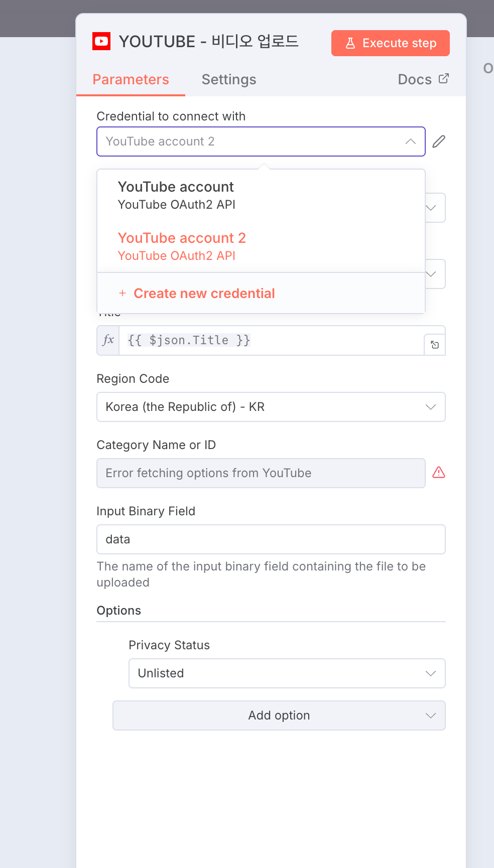Image resolution: width=494 pixels, height=868 pixels.
Task: Open the Privacy Status dropdown
Action: point(430,673)
